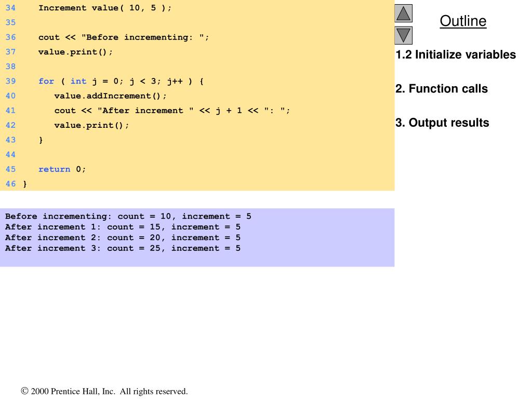The height and width of the screenshot is (399, 532).
Task: Click line number 46
Action: [x=10, y=184]
